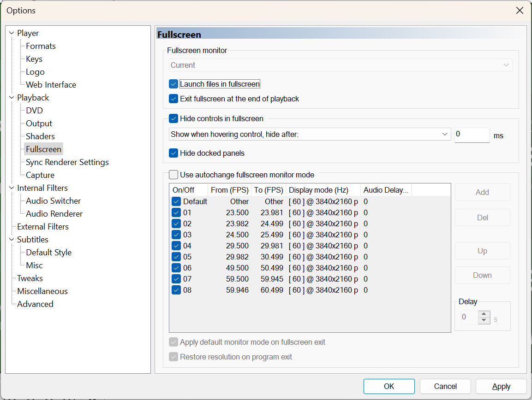The height and width of the screenshot is (400, 532).
Task: Collapse the Playback tree section
Action: coord(11,97)
